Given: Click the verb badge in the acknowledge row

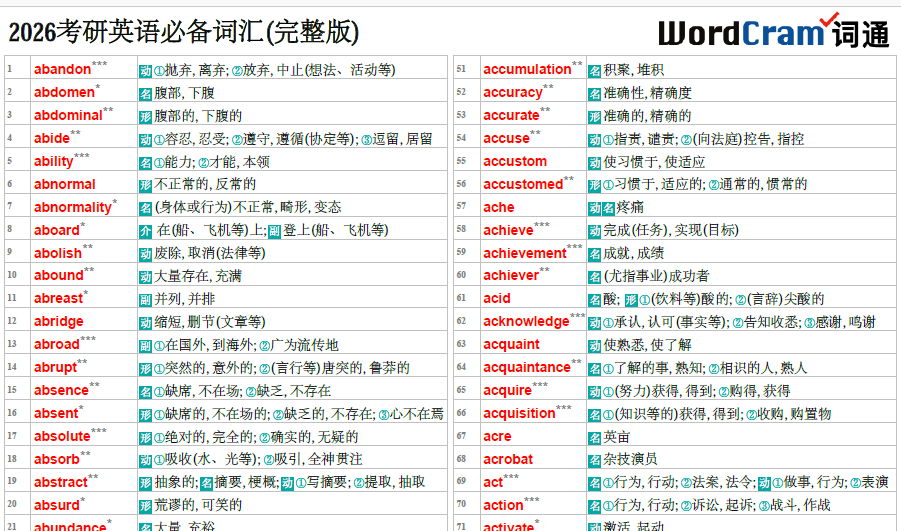Looking at the screenshot, I should click(x=594, y=322).
